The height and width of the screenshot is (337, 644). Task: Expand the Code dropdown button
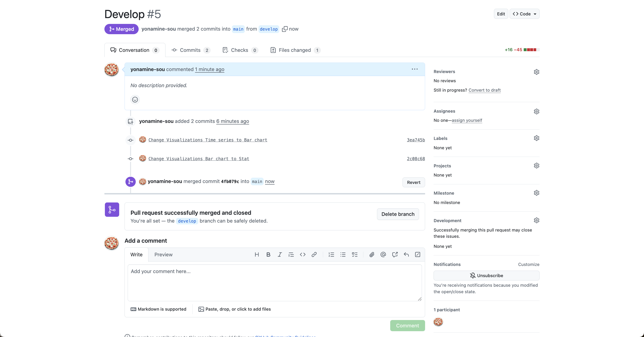pyautogui.click(x=524, y=14)
